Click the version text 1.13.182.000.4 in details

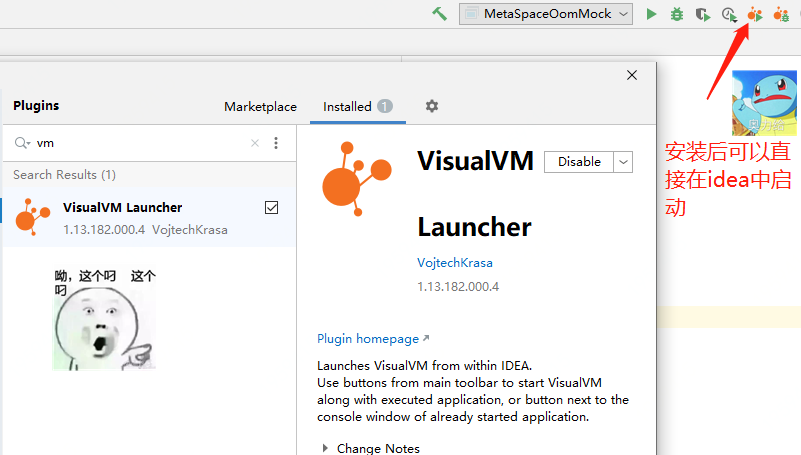click(458, 286)
